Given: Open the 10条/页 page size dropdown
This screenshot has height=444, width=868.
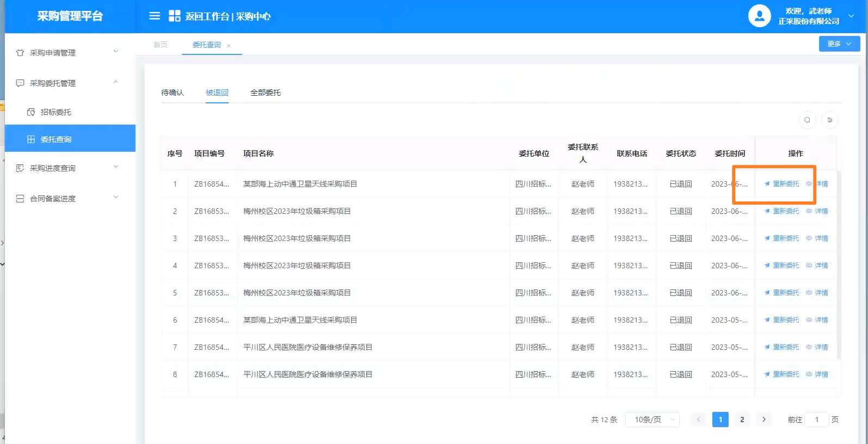Looking at the screenshot, I should point(652,420).
